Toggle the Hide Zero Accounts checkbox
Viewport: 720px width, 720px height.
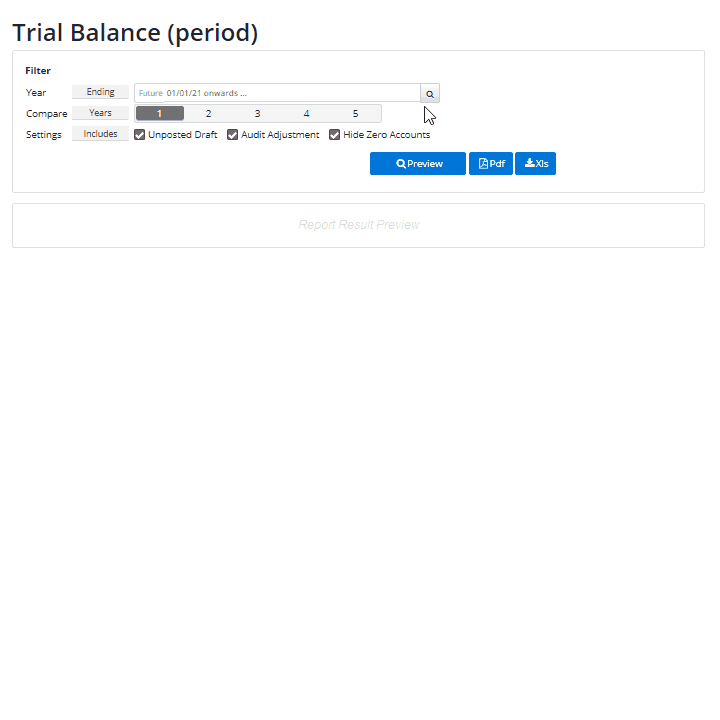(x=334, y=135)
